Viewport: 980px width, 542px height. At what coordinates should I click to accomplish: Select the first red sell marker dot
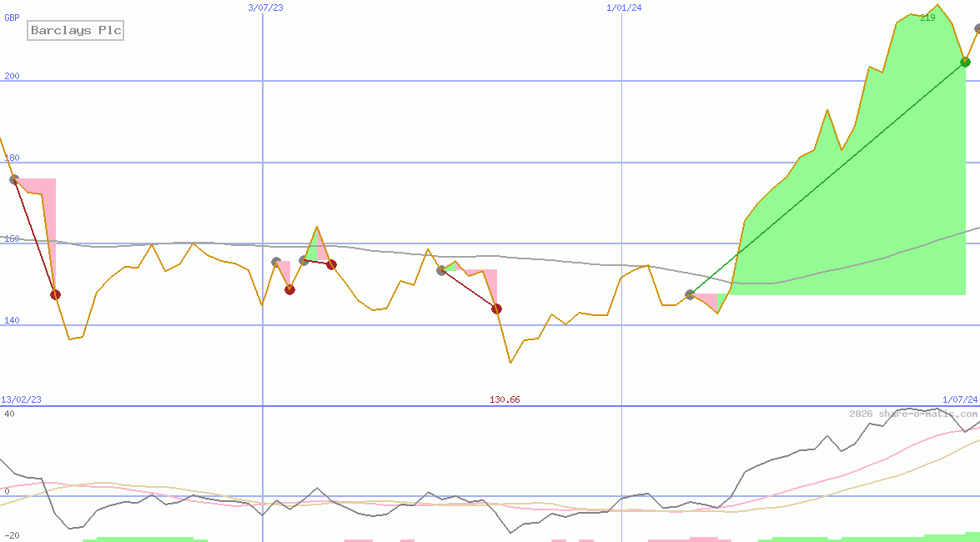tap(55, 294)
